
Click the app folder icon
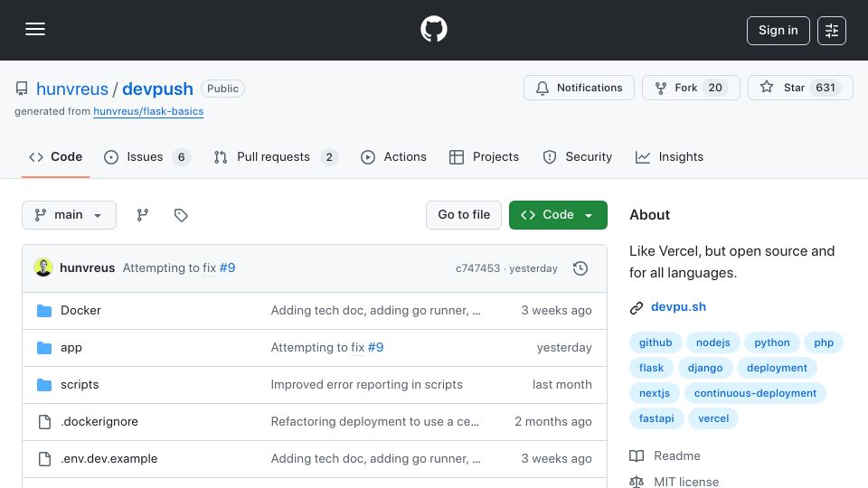[44, 347]
